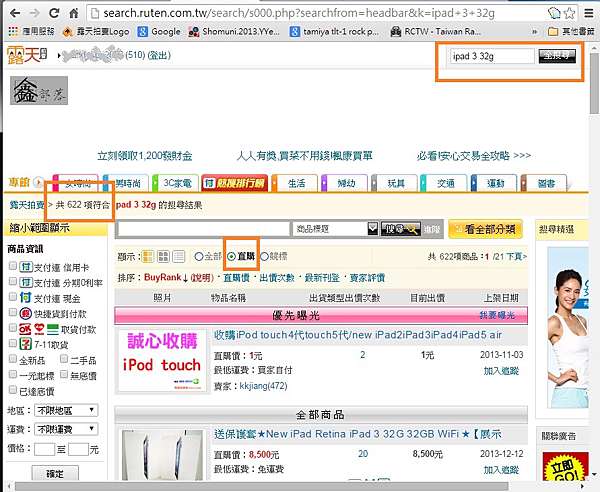Open the other bookmarks folder

[571, 31]
